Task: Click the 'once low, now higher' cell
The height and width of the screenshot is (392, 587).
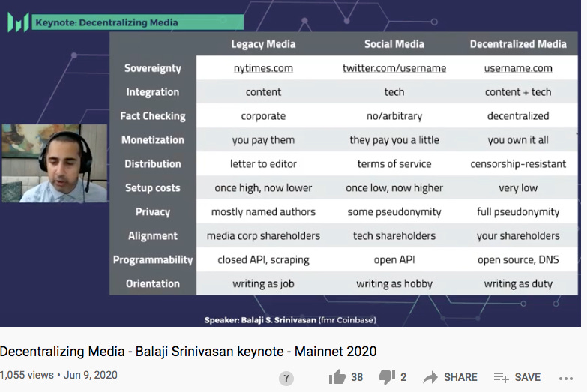Action: point(394,188)
